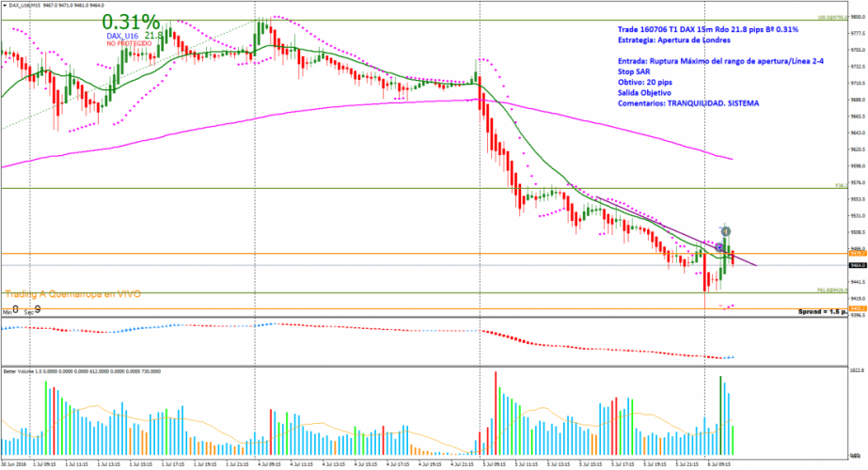The image size is (868, 470).
Task: Select the trade description text starting Trade 160706
Action: pyautogui.click(x=703, y=29)
